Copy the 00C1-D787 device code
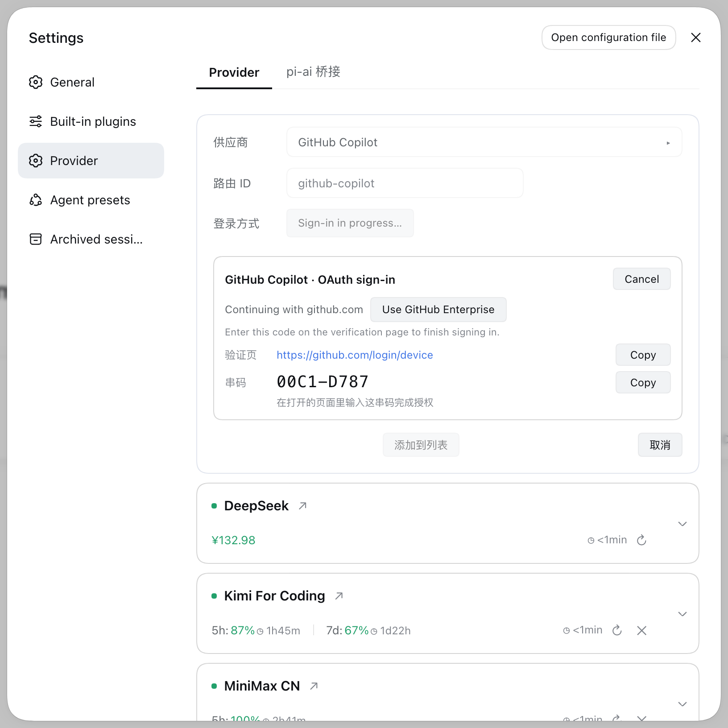The image size is (728, 728). coord(643,383)
